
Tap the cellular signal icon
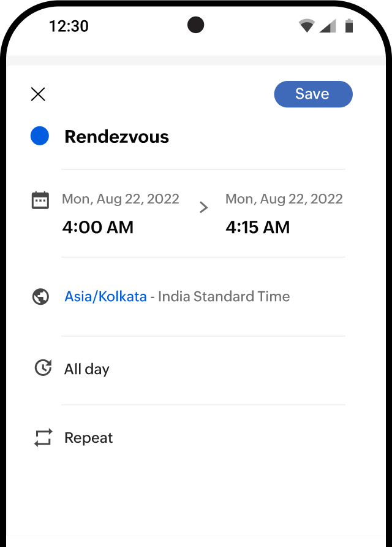328,26
